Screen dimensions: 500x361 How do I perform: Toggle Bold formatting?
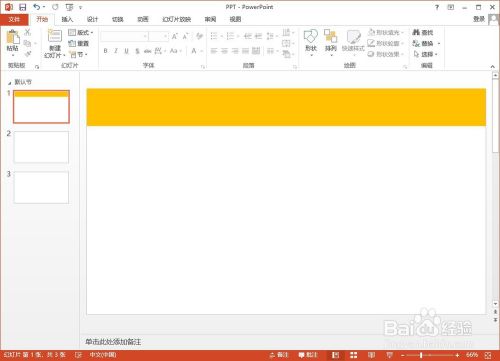tap(106, 51)
